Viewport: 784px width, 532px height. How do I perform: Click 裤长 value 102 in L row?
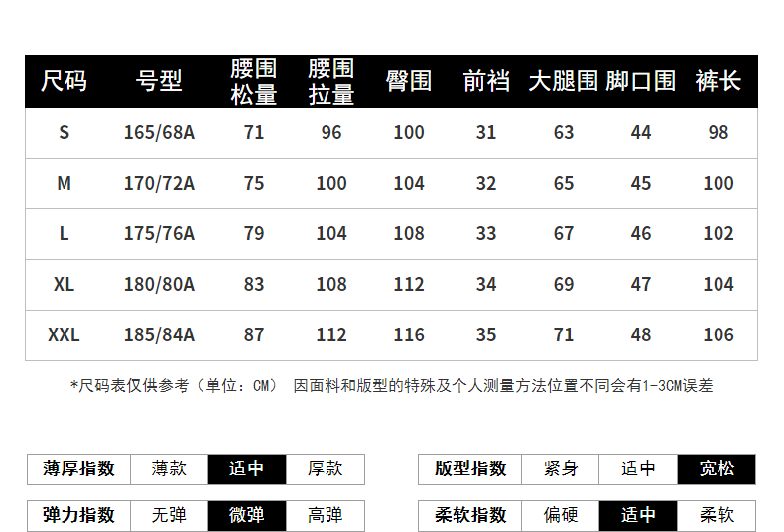point(719,233)
